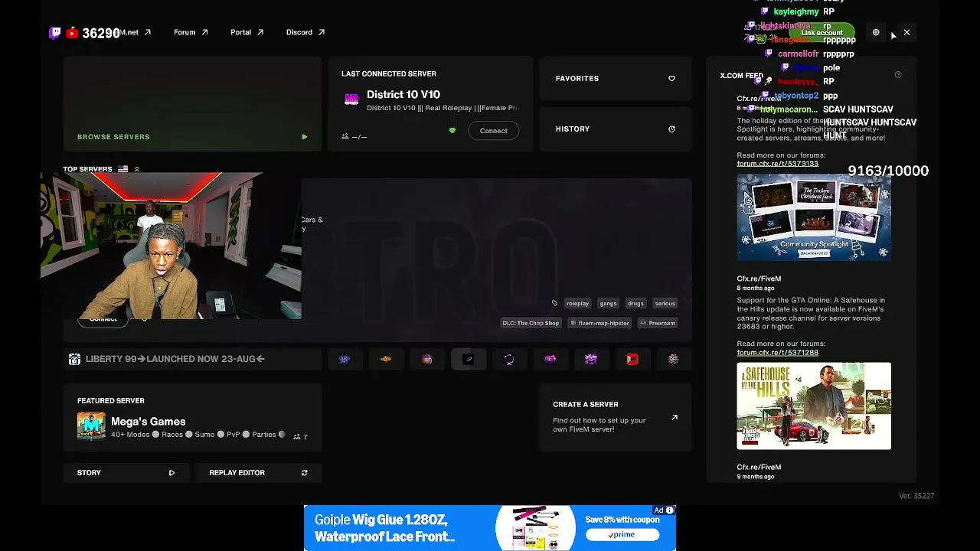Select the District 10 V10 server name
Image resolution: width=980 pixels, height=551 pixels.
click(403, 94)
